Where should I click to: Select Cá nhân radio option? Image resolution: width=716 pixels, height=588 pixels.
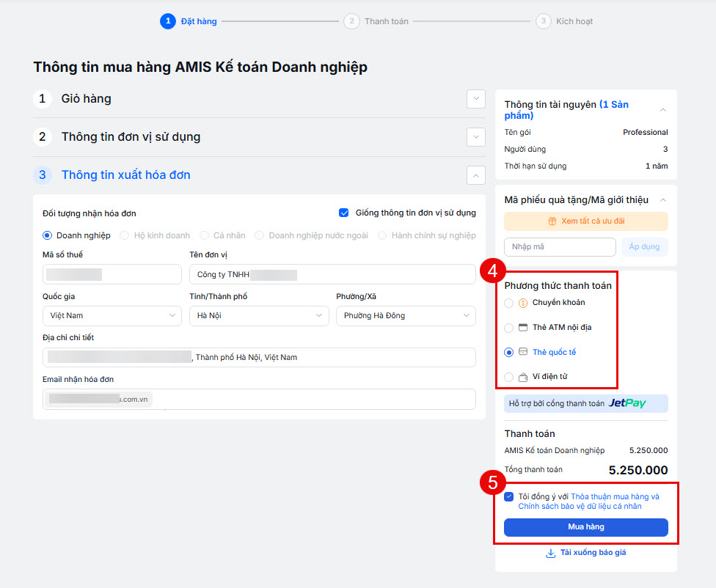coord(204,235)
